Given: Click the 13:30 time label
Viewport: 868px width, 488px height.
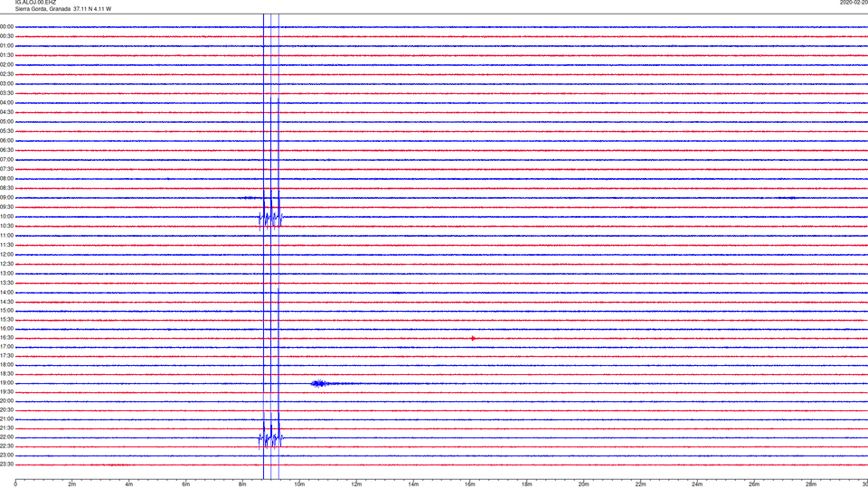Looking at the screenshot, I should click(6, 283).
